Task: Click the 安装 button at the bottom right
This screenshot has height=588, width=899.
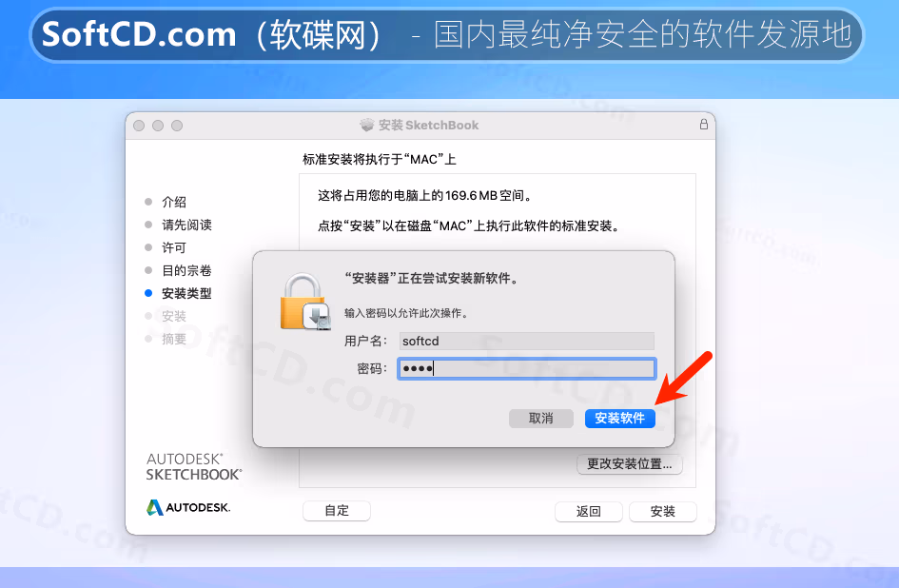Action: point(663,511)
